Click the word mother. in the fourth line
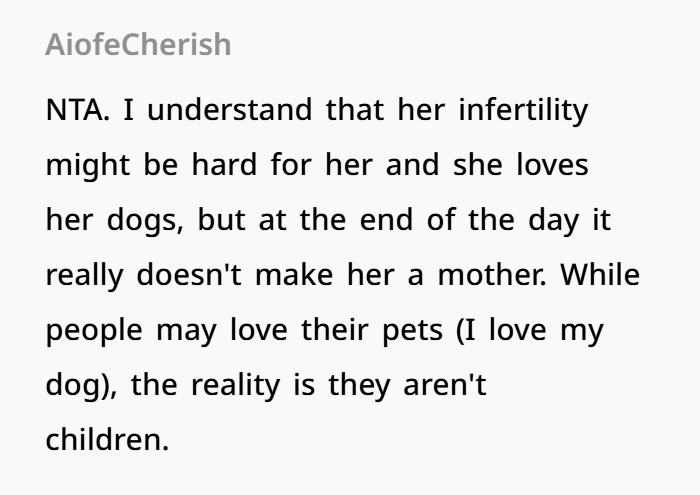Viewport: 700px width, 495px height. click(492, 275)
